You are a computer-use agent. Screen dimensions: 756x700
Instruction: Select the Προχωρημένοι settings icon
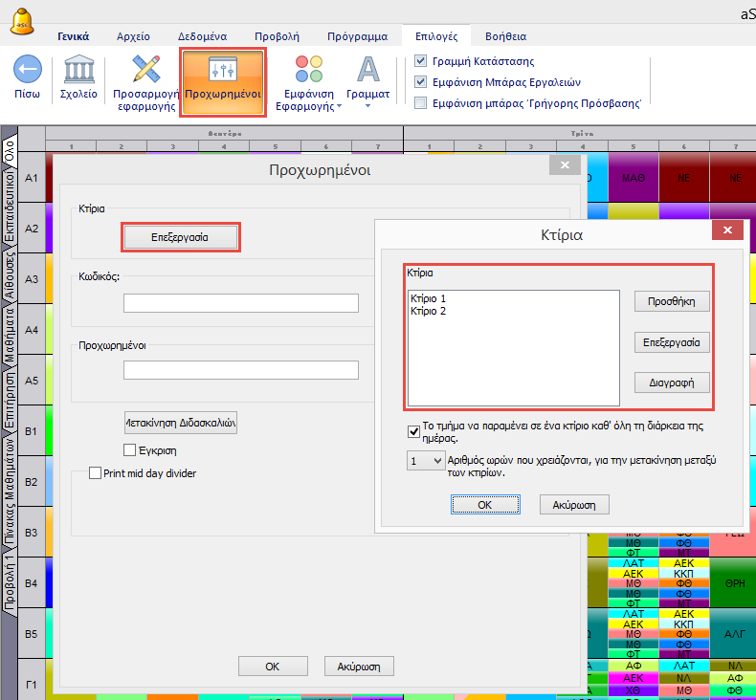pos(222,70)
